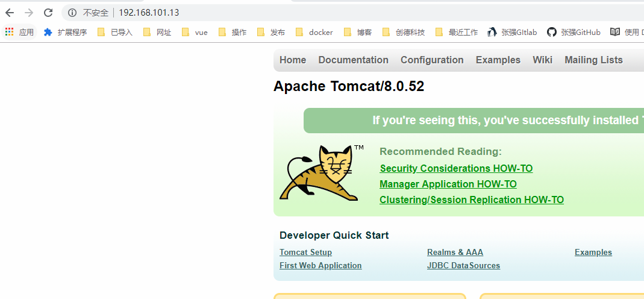Open the Apps grid bookmark icon
This screenshot has width=644, height=299.
point(10,32)
